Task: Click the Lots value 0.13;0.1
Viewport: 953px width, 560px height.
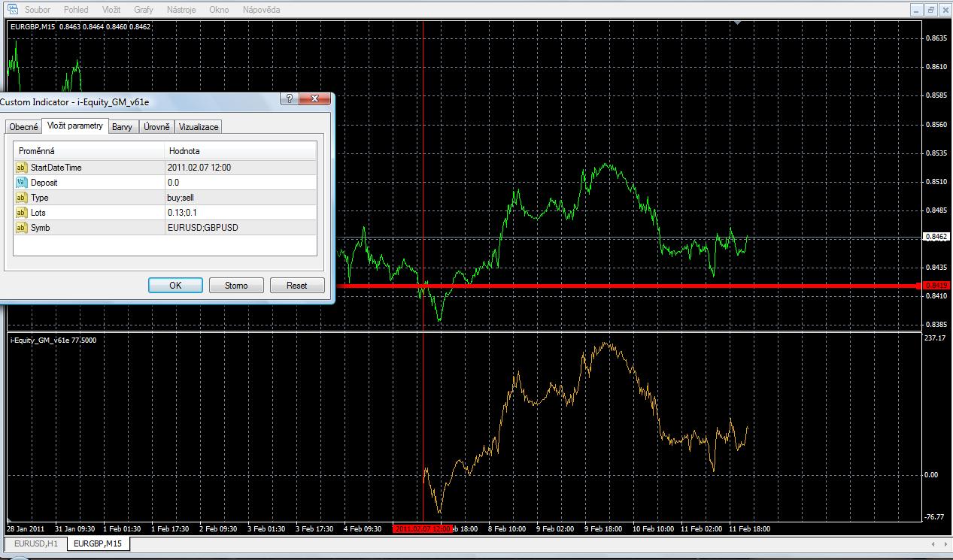Action: [x=181, y=213]
